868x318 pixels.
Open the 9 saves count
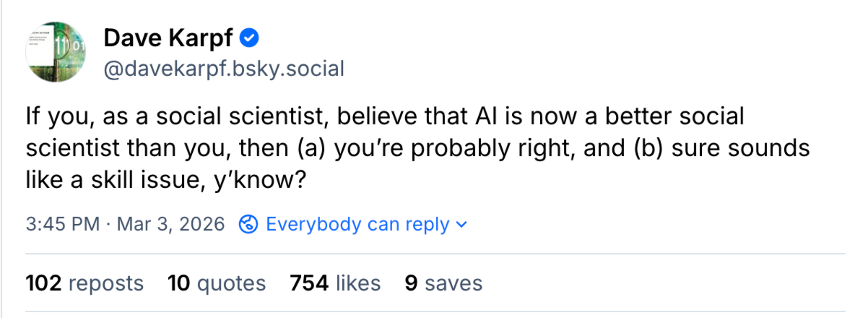point(443,283)
